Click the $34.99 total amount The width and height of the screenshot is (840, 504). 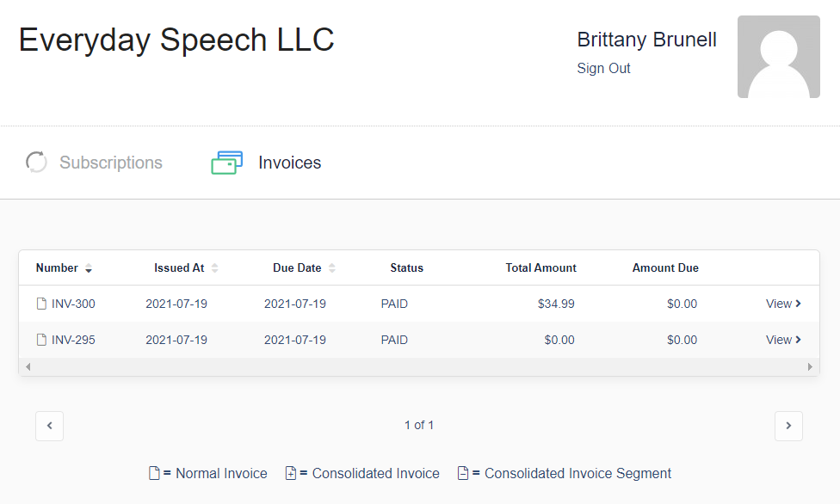pos(556,304)
